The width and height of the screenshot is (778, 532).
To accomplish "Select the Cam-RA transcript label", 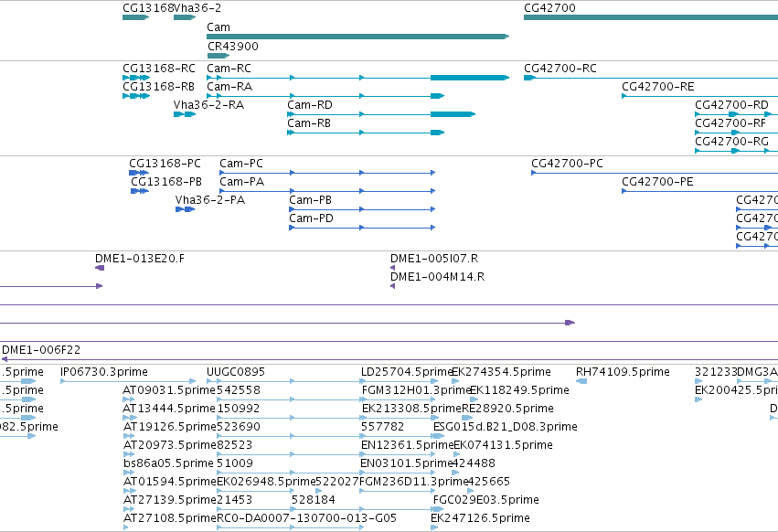I will click(x=229, y=86).
